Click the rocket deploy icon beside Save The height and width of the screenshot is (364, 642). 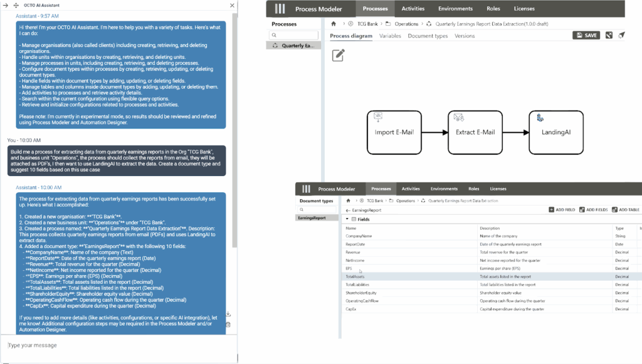(x=621, y=35)
